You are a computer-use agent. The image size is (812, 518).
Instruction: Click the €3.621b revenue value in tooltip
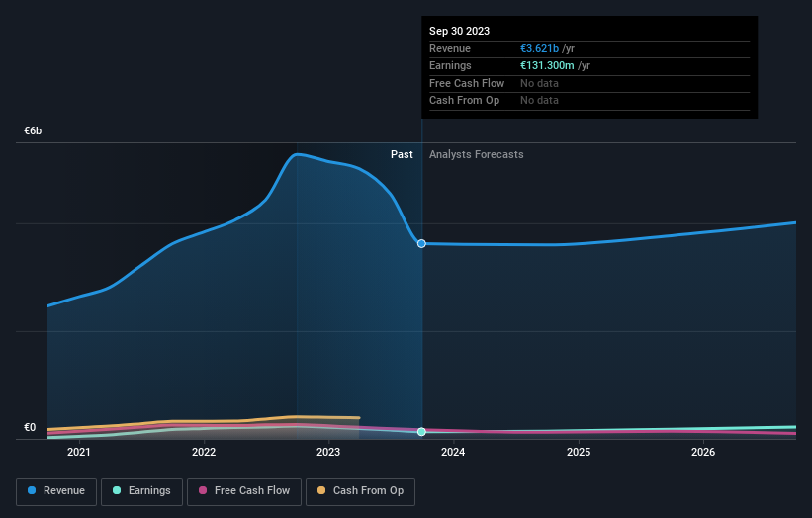[540, 48]
